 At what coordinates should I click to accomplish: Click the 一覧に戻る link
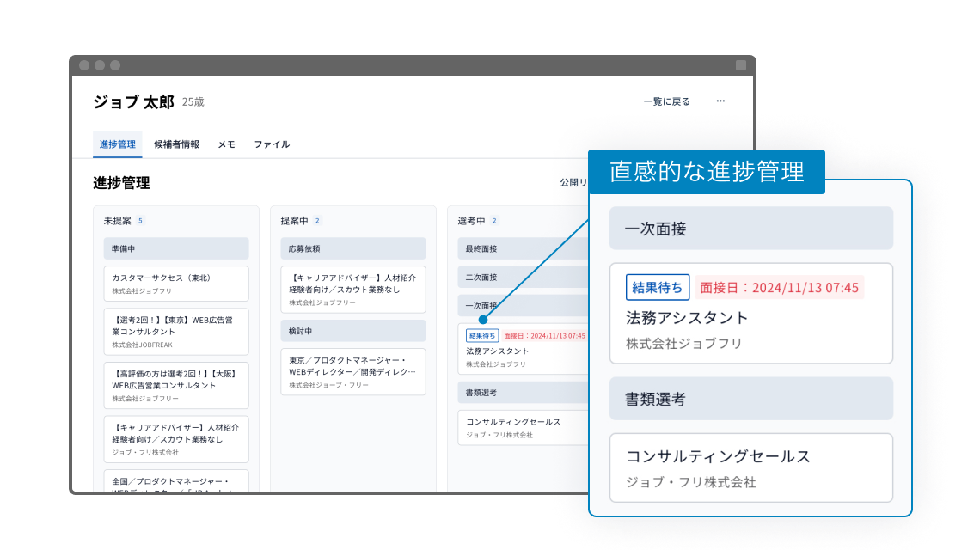click(x=666, y=101)
